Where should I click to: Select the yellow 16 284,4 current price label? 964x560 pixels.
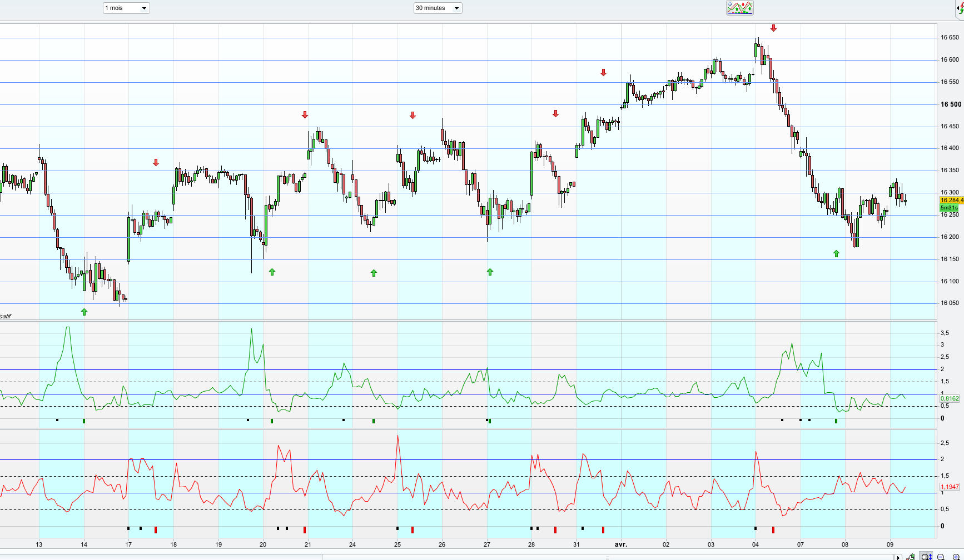coord(951,200)
